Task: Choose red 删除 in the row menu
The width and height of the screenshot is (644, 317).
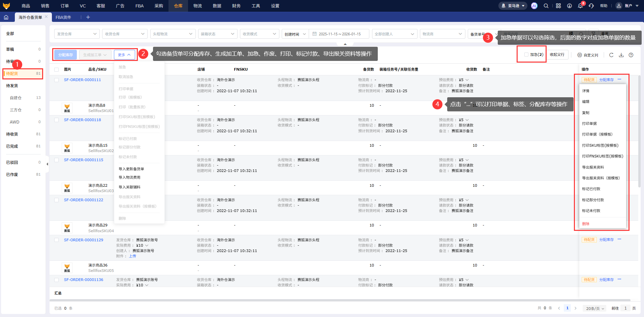Action: 586,224
